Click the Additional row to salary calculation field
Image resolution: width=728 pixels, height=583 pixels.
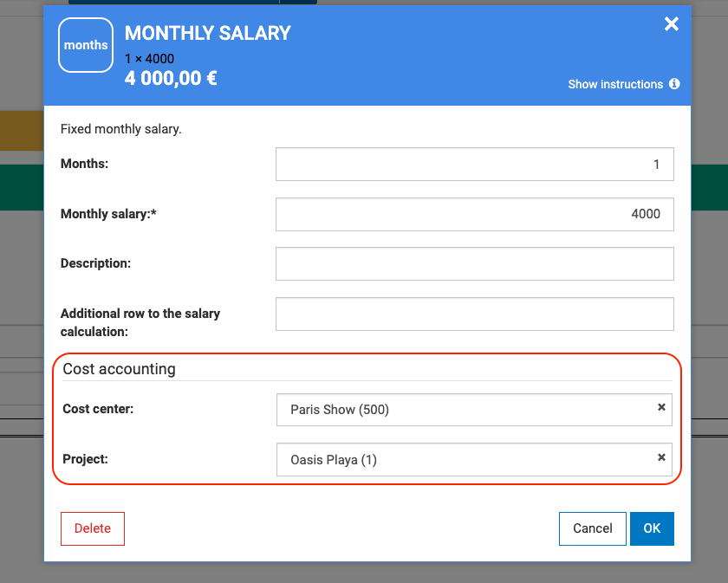click(x=474, y=314)
